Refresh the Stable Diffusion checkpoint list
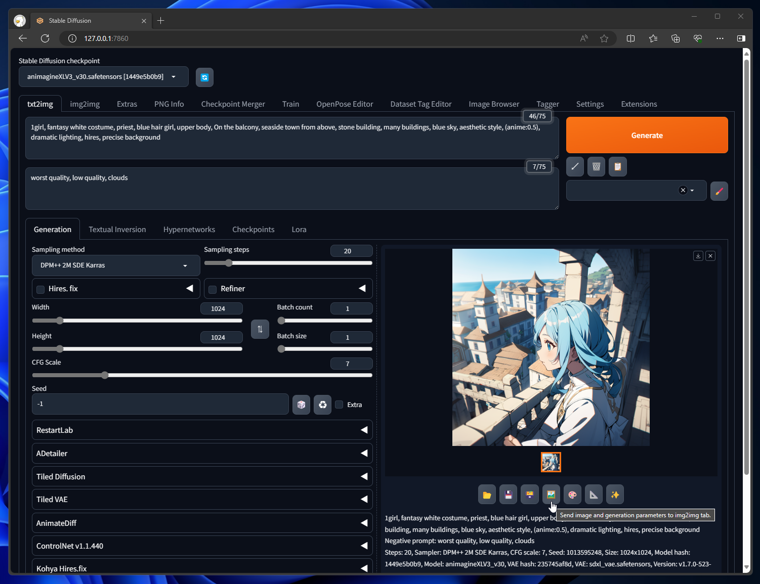The height and width of the screenshot is (584, 760). pyautogui.click(x=205, y=78)
